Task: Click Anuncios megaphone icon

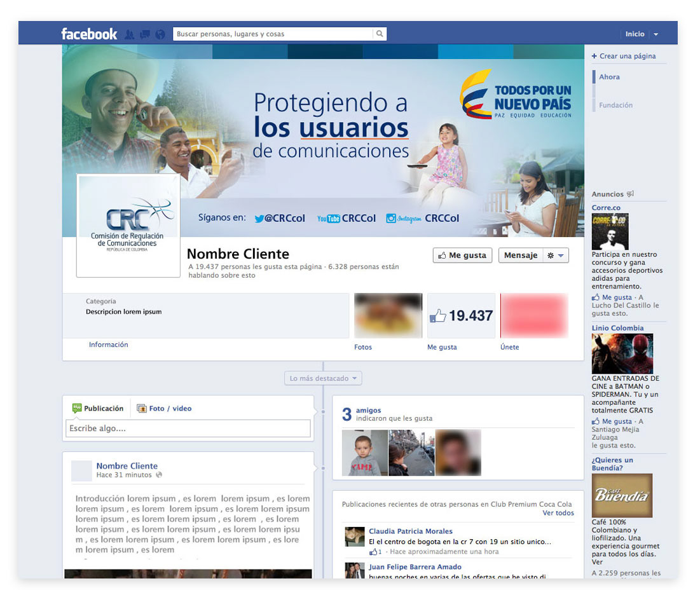Action: tap(630, 194)
